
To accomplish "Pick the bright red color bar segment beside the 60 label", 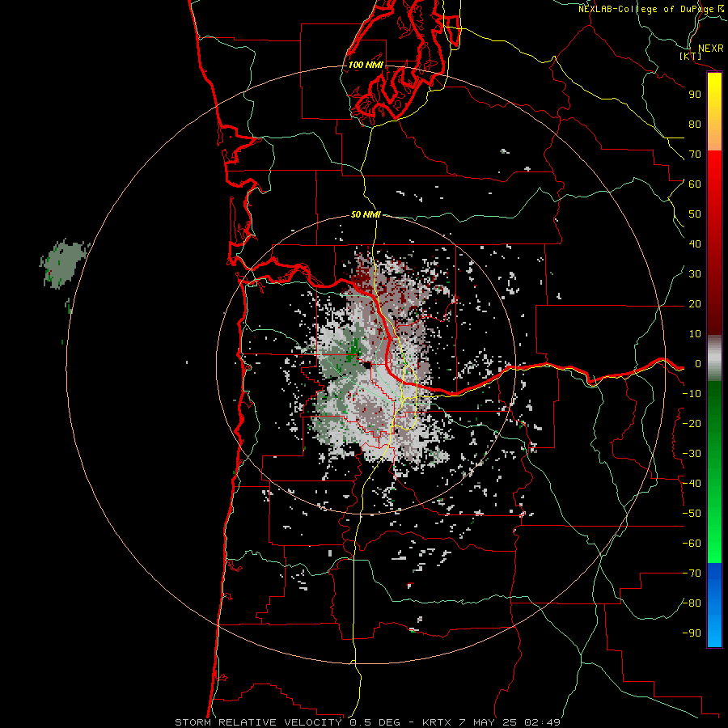I will [x=714, y=176].
